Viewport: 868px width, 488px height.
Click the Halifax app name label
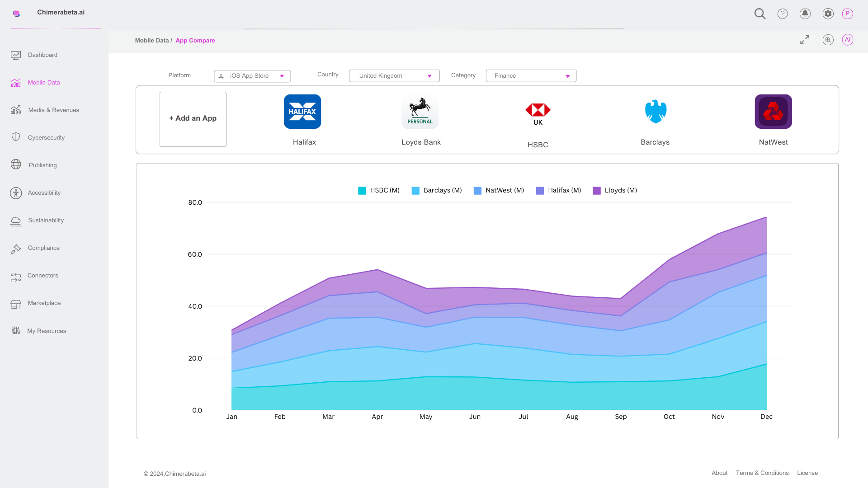coord(304,142)
